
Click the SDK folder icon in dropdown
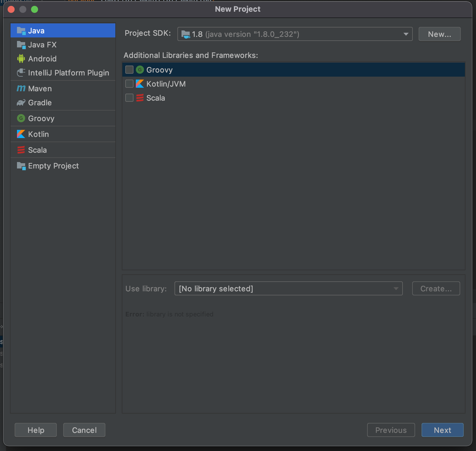pos(186,34)
